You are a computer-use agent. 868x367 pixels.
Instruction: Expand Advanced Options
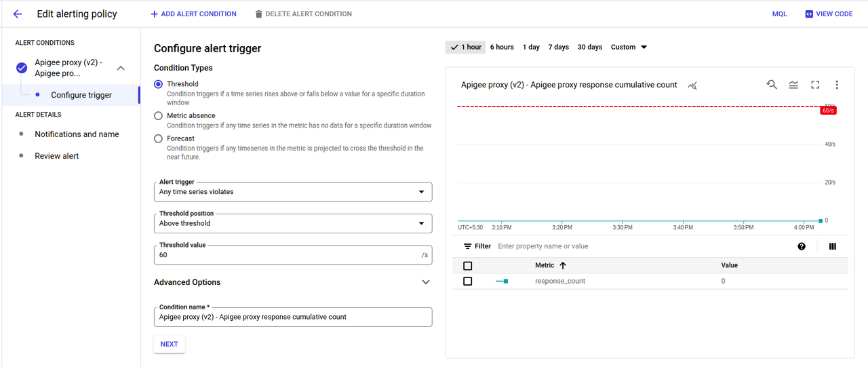pos(426,282)
